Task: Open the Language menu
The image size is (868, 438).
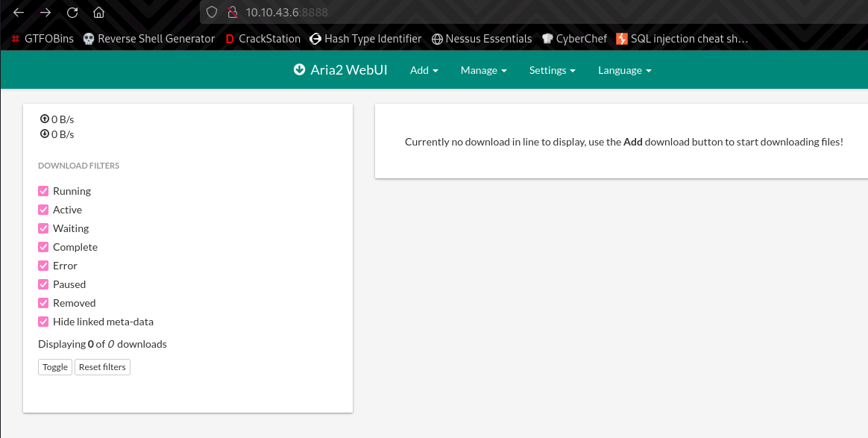Action: click(624, 70)
